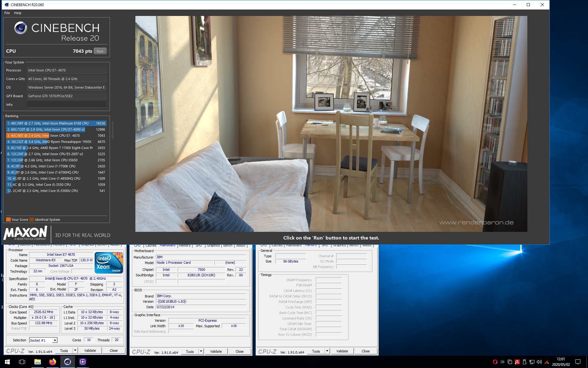Open File Explorer from the taskbar

[x=37, y=362]
